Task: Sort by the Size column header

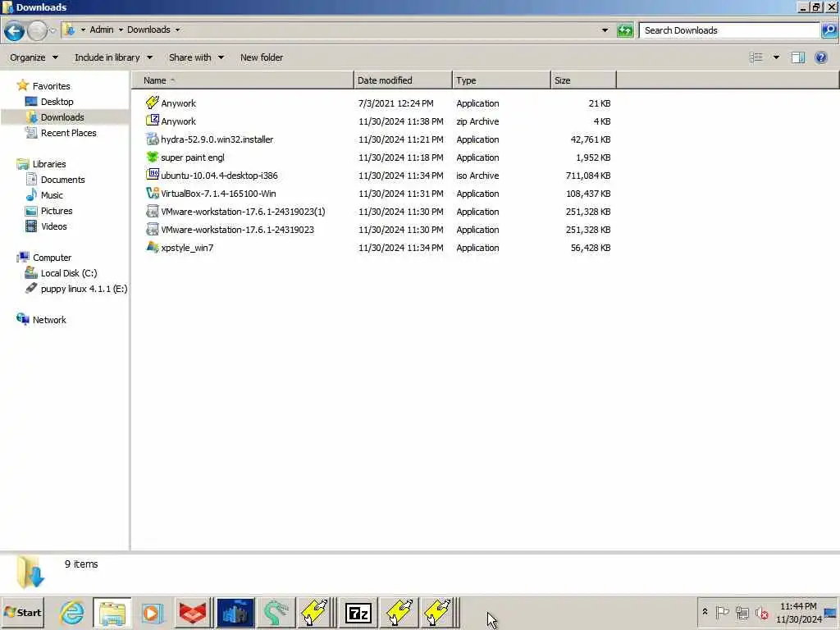Action: point(583,80)
